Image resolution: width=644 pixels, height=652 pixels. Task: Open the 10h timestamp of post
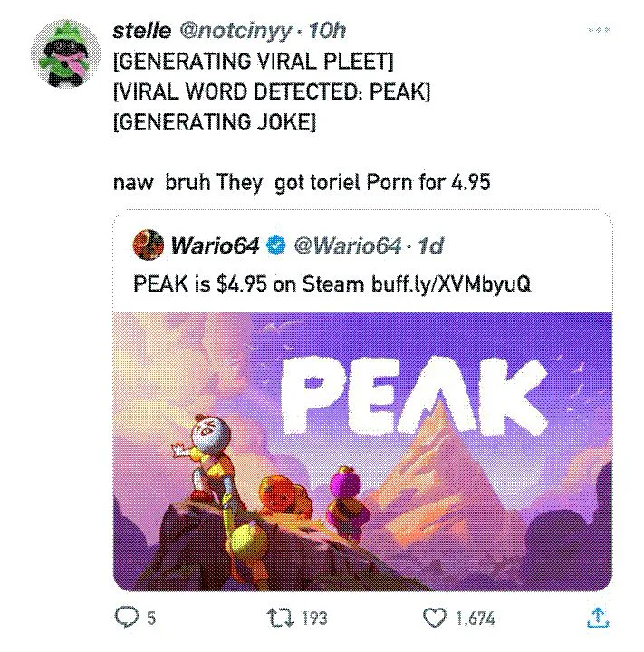(x=327, y=31)
